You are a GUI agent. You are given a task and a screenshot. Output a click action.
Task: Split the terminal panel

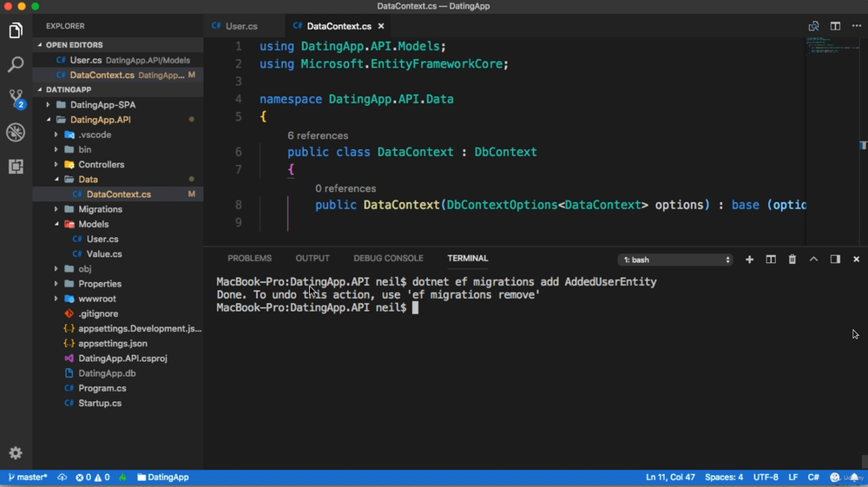pos(771,260)
